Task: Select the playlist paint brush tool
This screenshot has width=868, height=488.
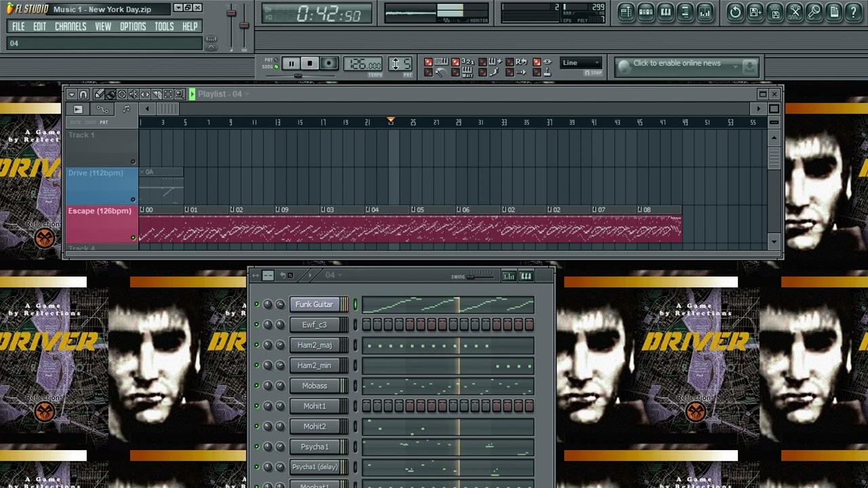Action: (111, 94)
